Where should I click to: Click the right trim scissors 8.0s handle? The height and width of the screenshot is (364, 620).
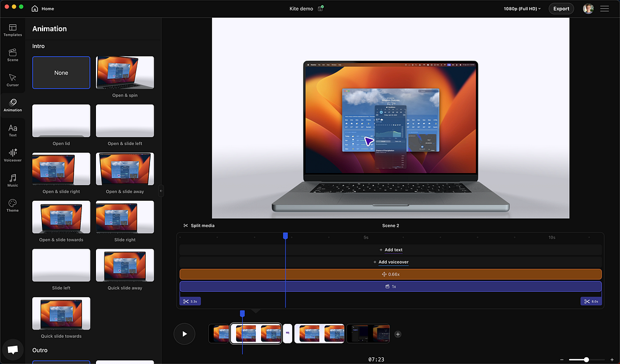click(591, 301)
